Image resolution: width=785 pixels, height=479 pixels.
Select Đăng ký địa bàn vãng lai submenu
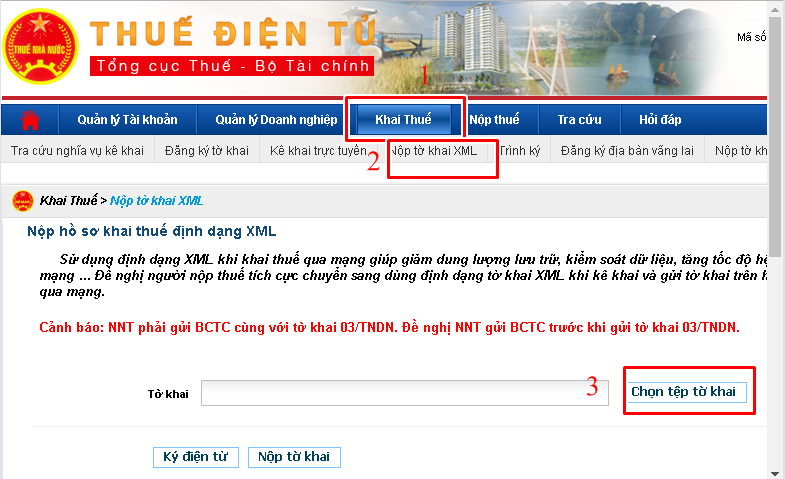coord(627,151)
